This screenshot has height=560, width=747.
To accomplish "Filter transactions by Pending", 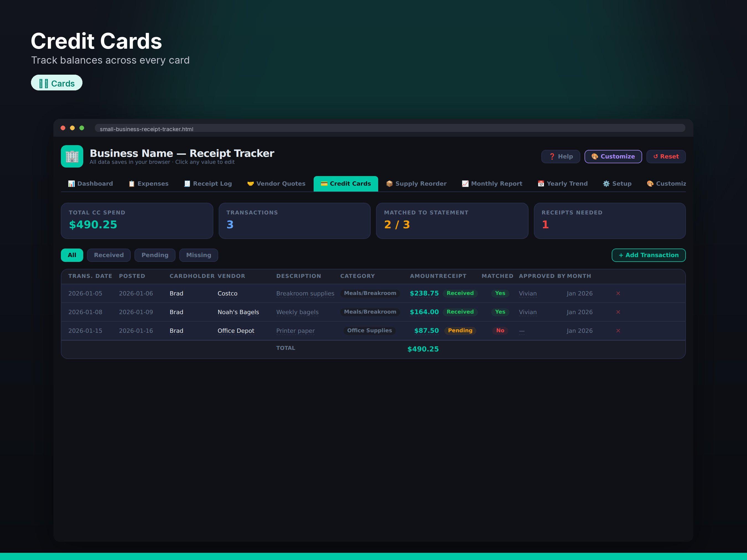I will [x=155, y=255].
